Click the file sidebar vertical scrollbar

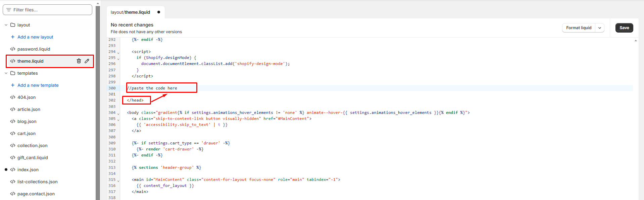[98, 103]
